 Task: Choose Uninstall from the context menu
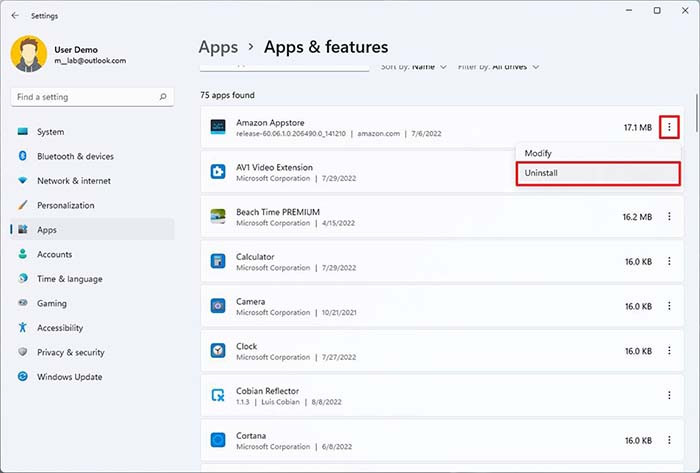coord(598,173)
